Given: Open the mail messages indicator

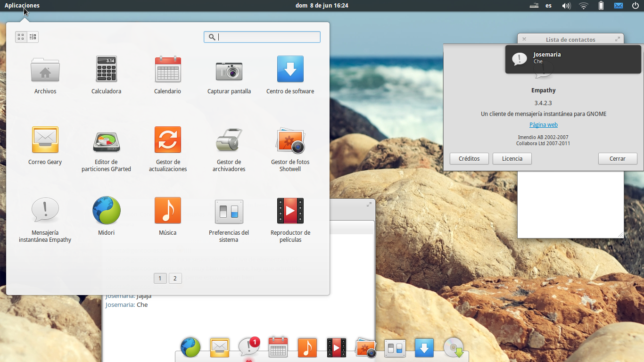Looking at the screenshot, I should 619,6.
